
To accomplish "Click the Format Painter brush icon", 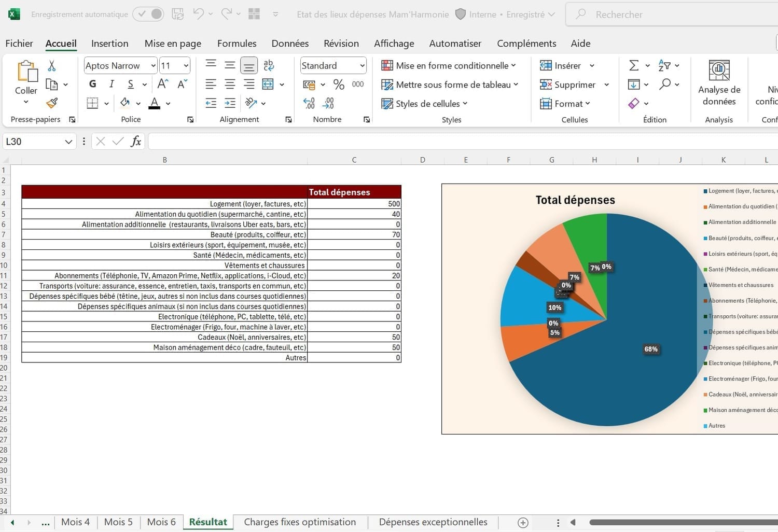I will pos(52,103).
